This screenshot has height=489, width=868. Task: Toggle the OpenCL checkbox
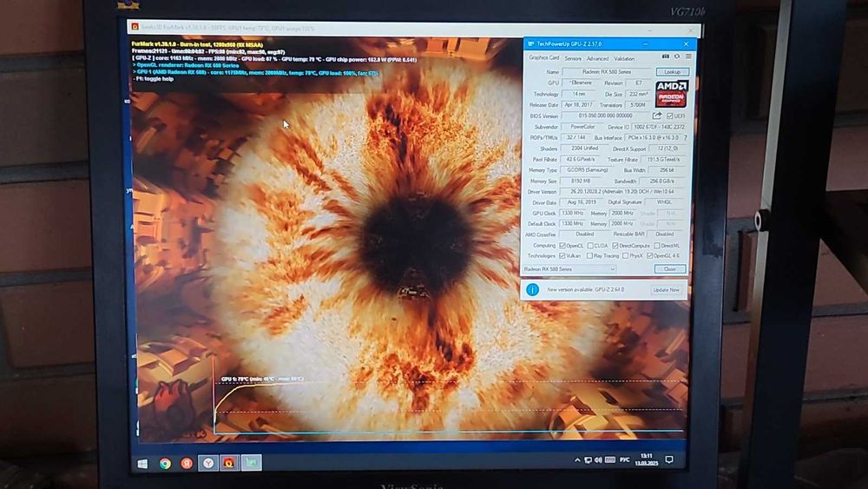[x=562, y=245]
